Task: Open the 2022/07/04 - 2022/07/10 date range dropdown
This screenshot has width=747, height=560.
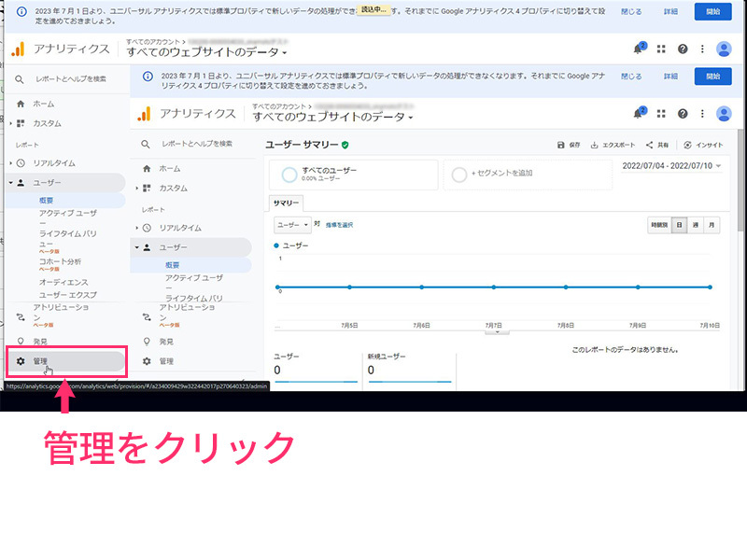Action: pyautogui.click(x=670, y=165)
